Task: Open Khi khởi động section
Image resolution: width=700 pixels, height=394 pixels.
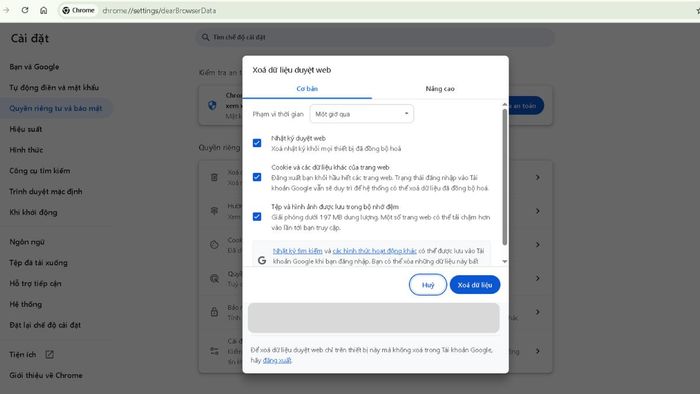Action: pyautogui.click(x=33, y=212)
